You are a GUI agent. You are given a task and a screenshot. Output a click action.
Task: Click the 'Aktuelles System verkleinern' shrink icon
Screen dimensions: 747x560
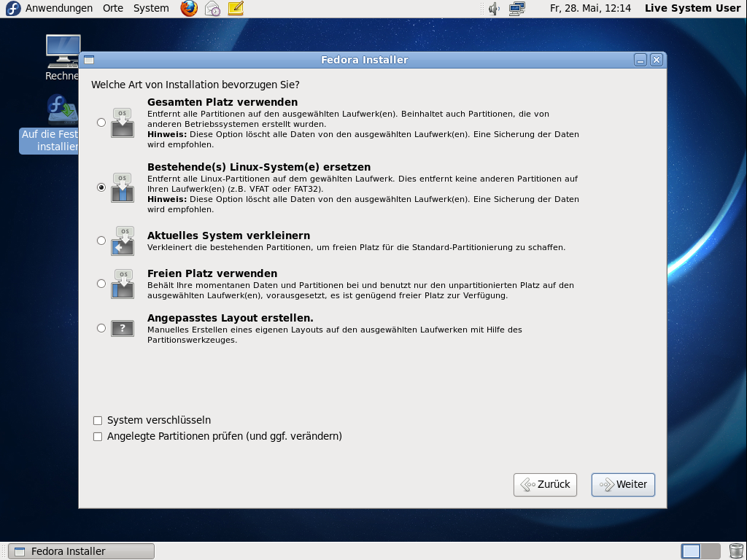click(x=123, y=241)
